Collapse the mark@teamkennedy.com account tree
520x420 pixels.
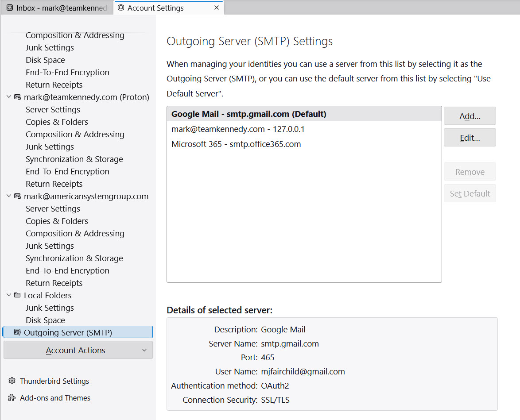(x=9, y=97)
